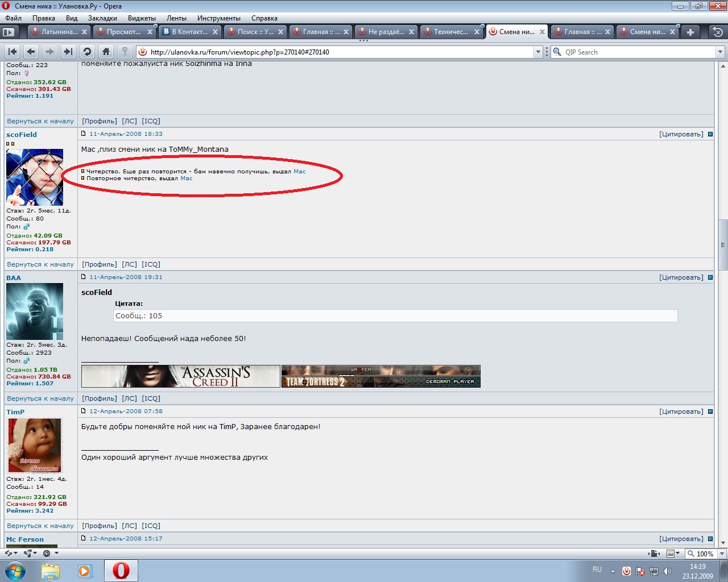Open the Файл menu
Screen dimensions: 728x582
13,18
